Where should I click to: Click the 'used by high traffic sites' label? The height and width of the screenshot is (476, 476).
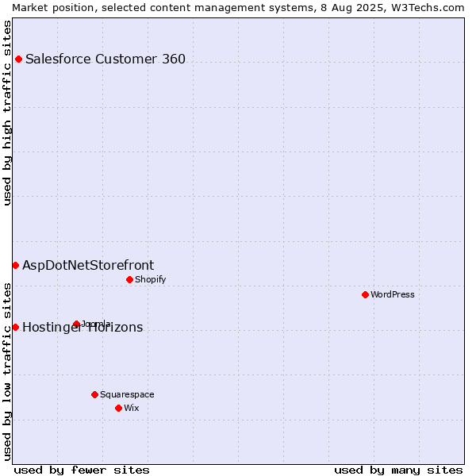(x=7, y=113)
